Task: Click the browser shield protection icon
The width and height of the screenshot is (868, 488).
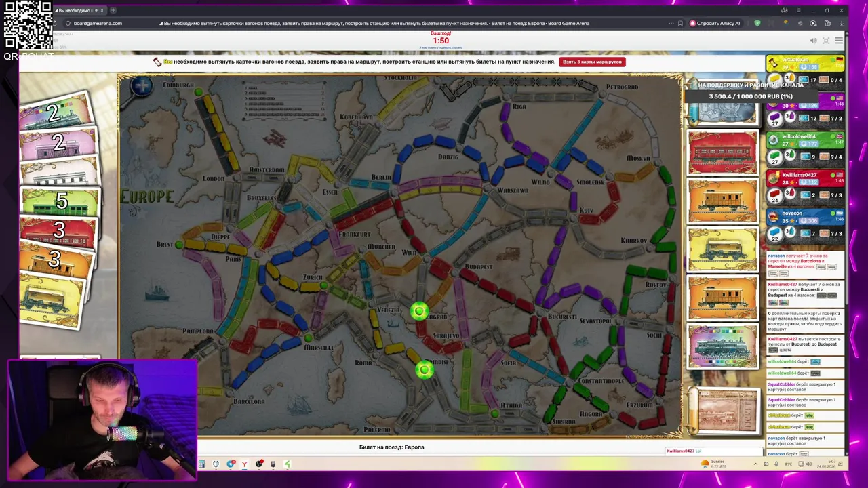Action: 757,23
